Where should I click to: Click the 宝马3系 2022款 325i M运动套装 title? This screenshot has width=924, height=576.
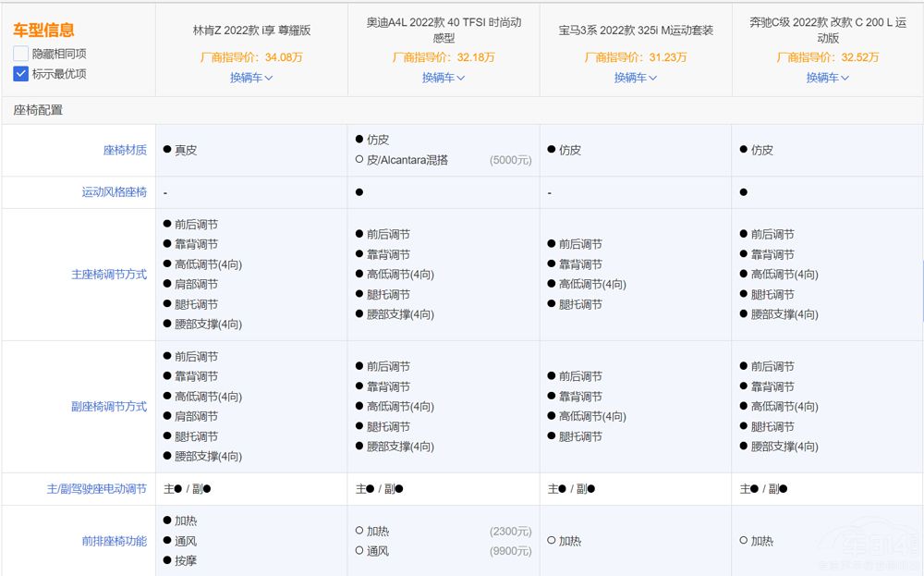pyautogui.click(x=636, y=31)
